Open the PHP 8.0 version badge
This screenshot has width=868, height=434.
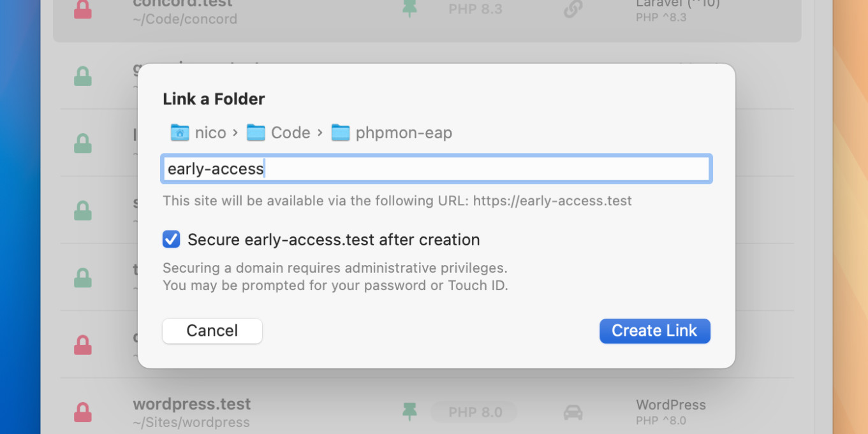tap(474, 412)
